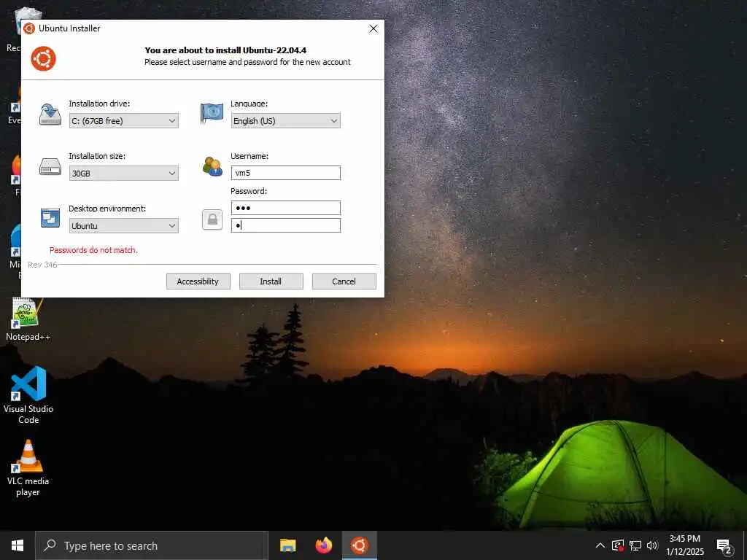This screenshot has height=560, width=747.
Task: Click the network tray icon
Action: pos(635,545)
